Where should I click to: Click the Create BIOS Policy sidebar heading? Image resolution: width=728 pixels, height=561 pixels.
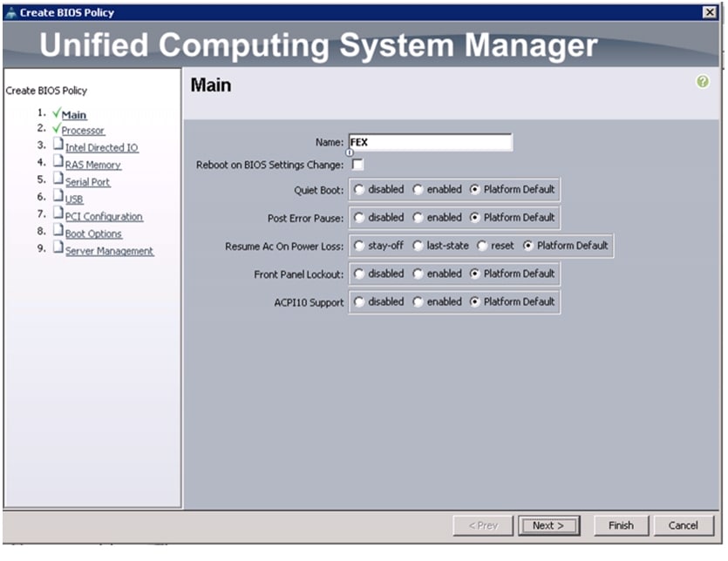tap(46, 91)
